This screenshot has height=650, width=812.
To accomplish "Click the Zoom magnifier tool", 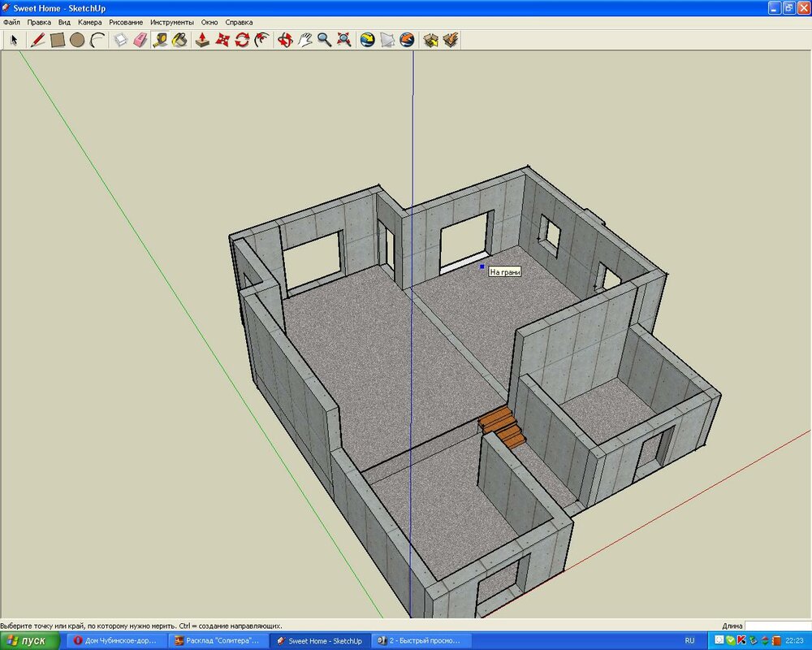I will [x=324, y=40].
